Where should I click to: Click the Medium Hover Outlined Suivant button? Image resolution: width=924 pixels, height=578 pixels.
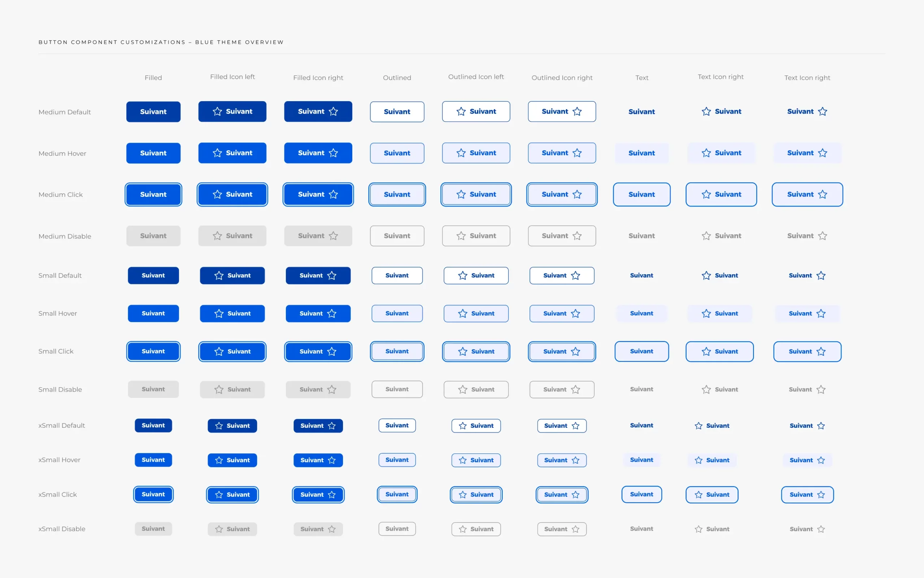(397, 153)
